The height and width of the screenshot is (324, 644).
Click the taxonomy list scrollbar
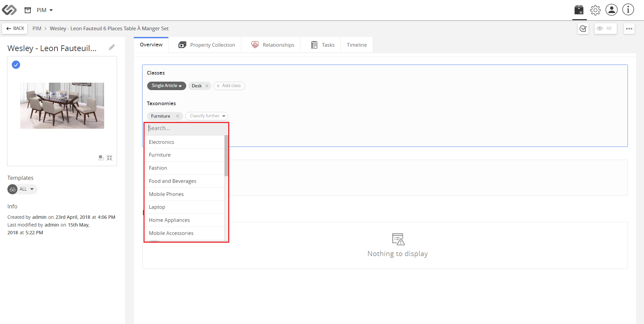[x=227, y=156]
